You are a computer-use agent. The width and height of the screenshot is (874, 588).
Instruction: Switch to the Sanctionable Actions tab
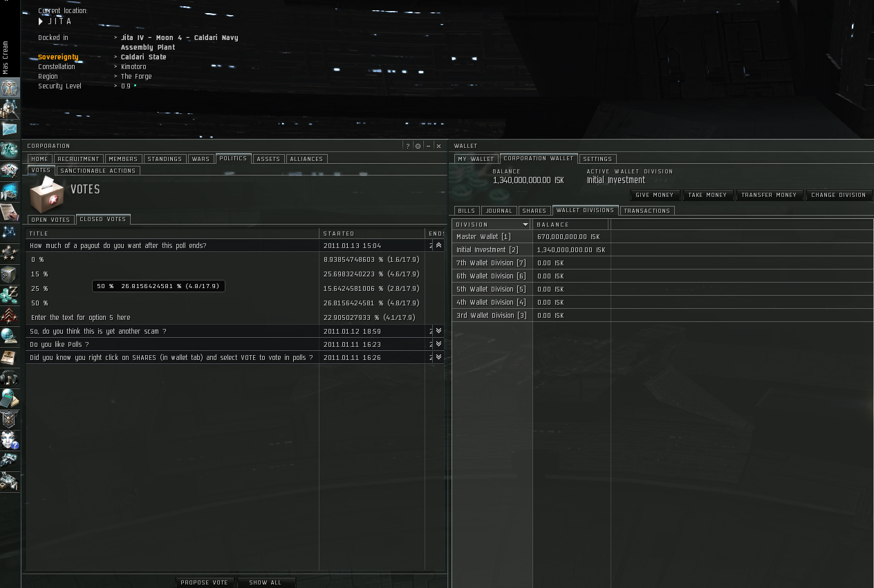coord(97,171)
